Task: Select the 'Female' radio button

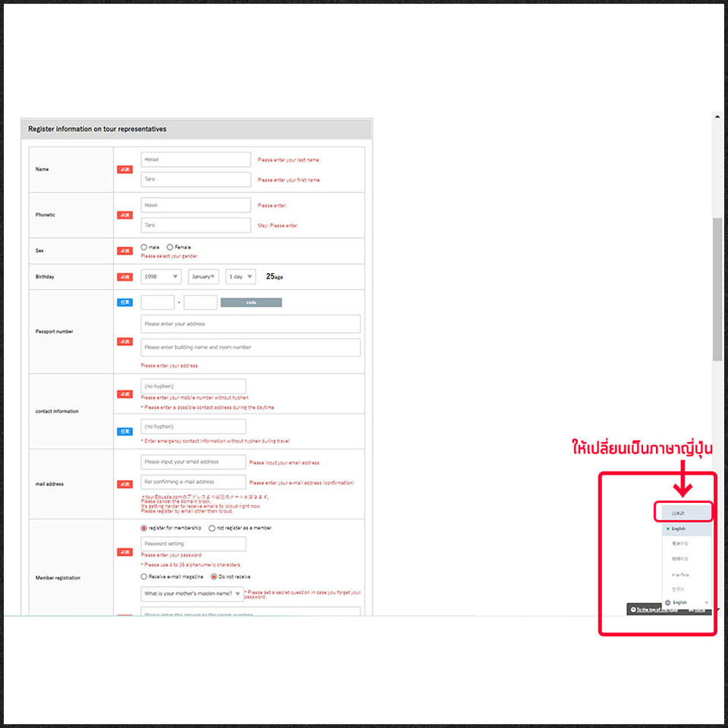Action: pos(170,247)
